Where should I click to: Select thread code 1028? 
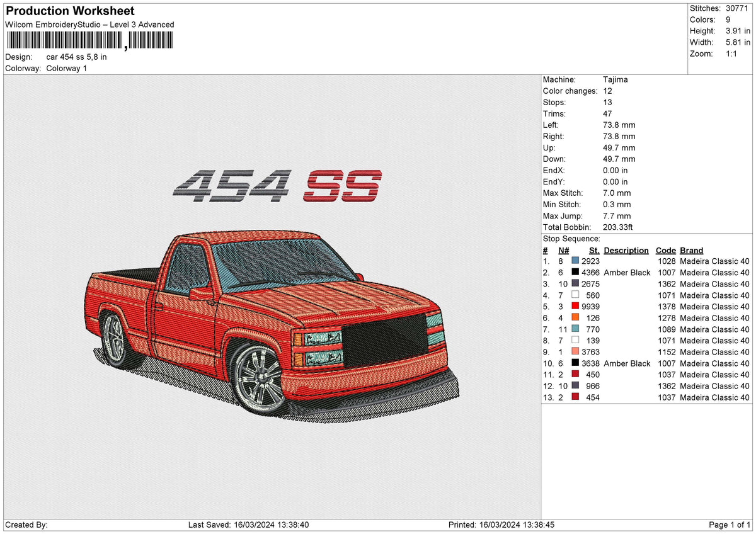[666, 261]
